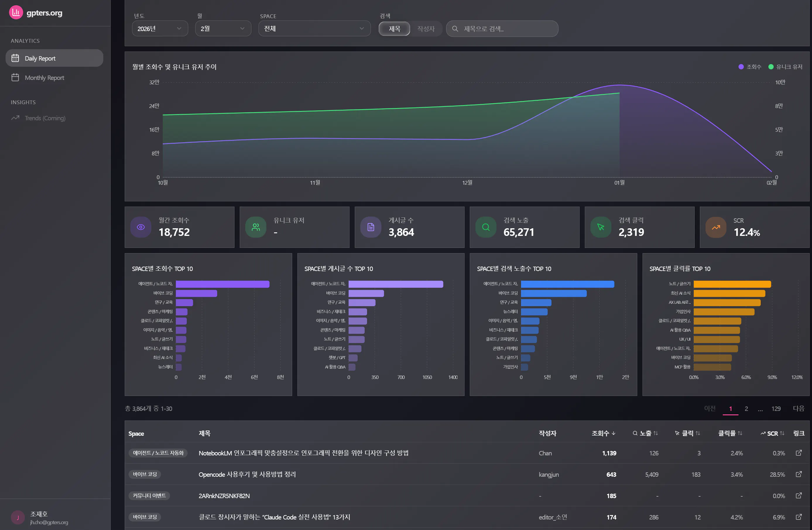This screenshot has height=530, width=812.
Task: Open external link for Opencode post row
Action: click(x=799, y=474)
